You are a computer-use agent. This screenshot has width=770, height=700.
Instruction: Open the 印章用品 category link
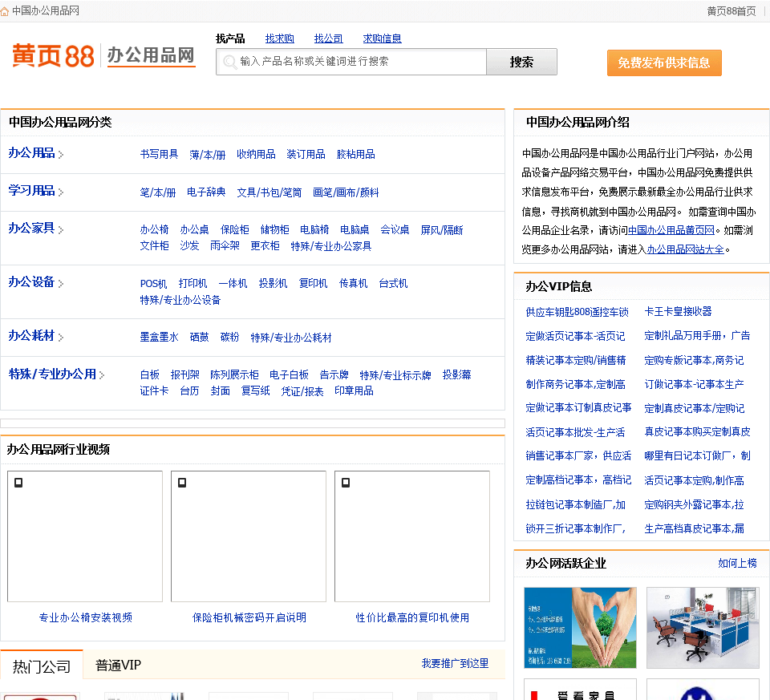coord(354,390)
